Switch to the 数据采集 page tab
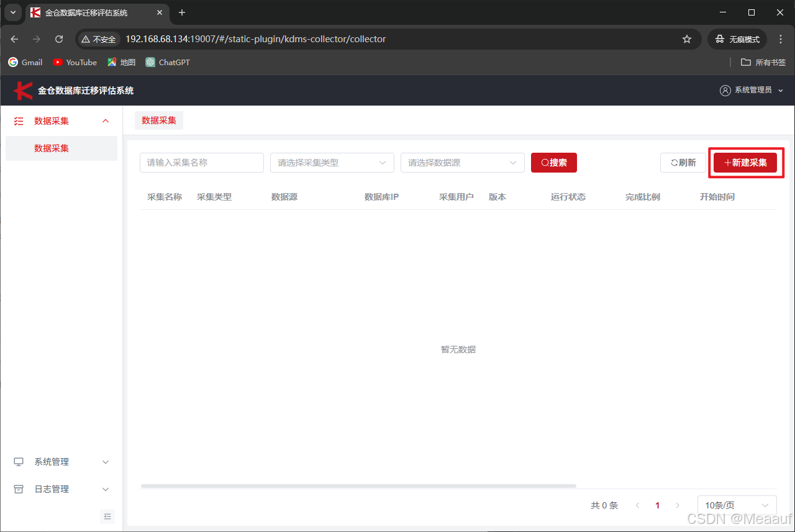Viewport: 795px width, 532px height. point(159,120)
